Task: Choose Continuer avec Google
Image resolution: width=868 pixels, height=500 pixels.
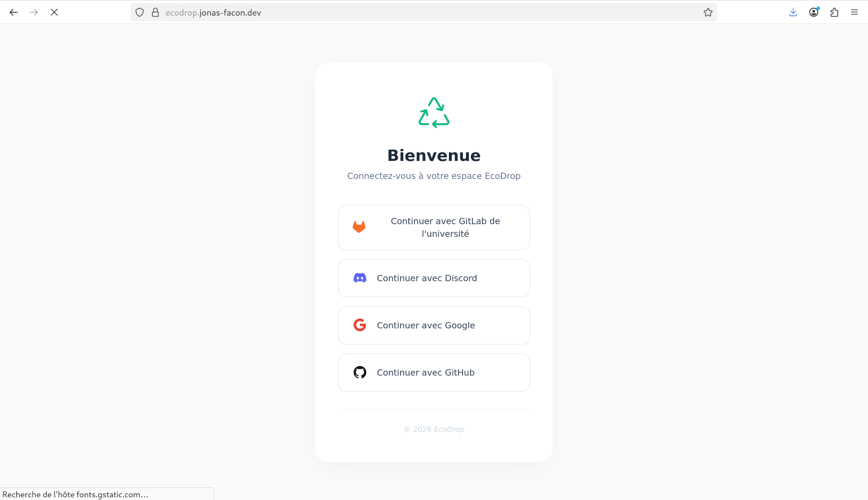Action: [434, 325]
